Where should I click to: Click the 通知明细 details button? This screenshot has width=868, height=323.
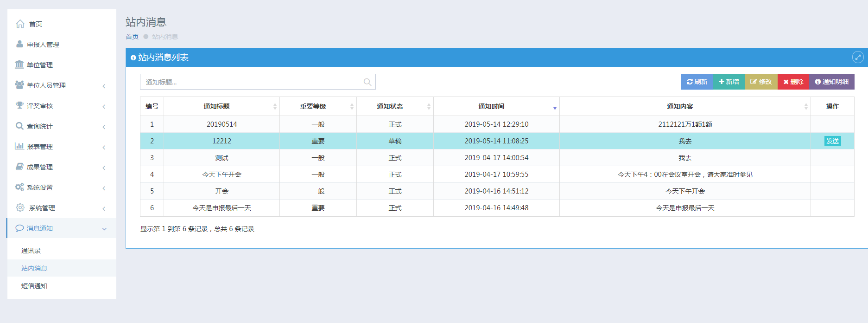click(x=832, y=82)
